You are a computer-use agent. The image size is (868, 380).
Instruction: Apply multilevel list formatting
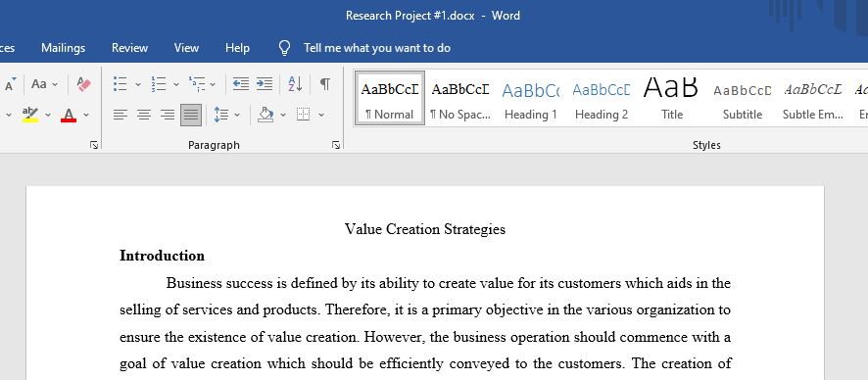tap(197, 84)
